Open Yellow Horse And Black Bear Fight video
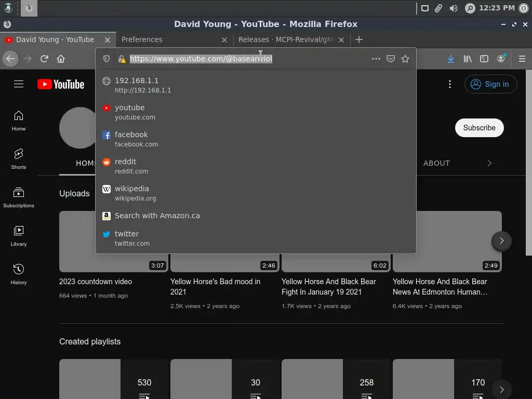532x399 pixels. click(x=328, y=287)
